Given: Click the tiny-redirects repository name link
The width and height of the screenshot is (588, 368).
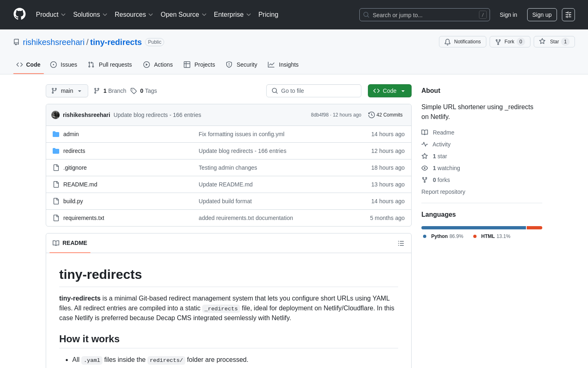Looking at the screenshot, I should [x=116, y=42].
